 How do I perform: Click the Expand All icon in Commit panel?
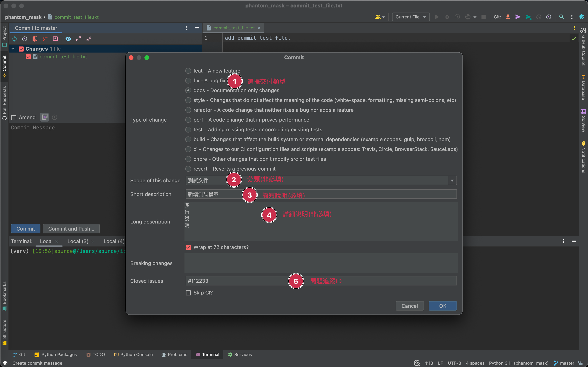coord(79,39)
